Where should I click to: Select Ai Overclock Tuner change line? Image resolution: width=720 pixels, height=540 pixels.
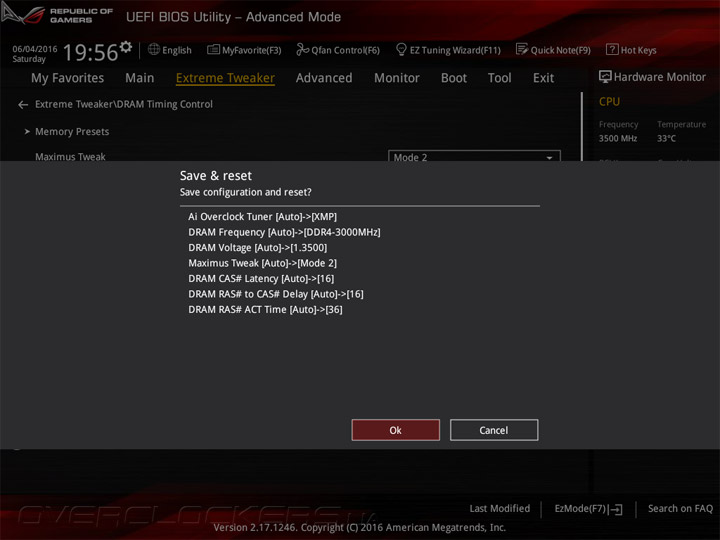(x=262, y=217)
